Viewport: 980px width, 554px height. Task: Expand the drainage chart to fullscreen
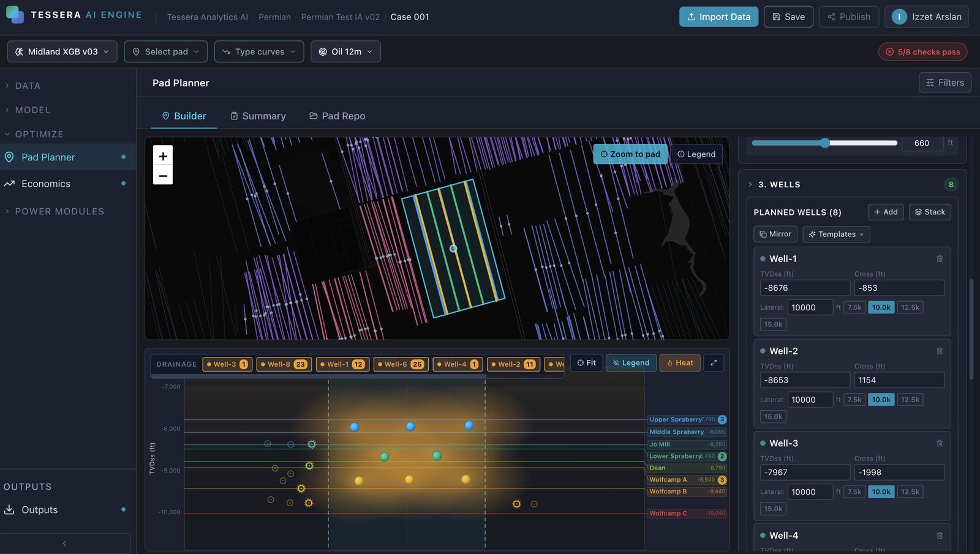point(714,363)
